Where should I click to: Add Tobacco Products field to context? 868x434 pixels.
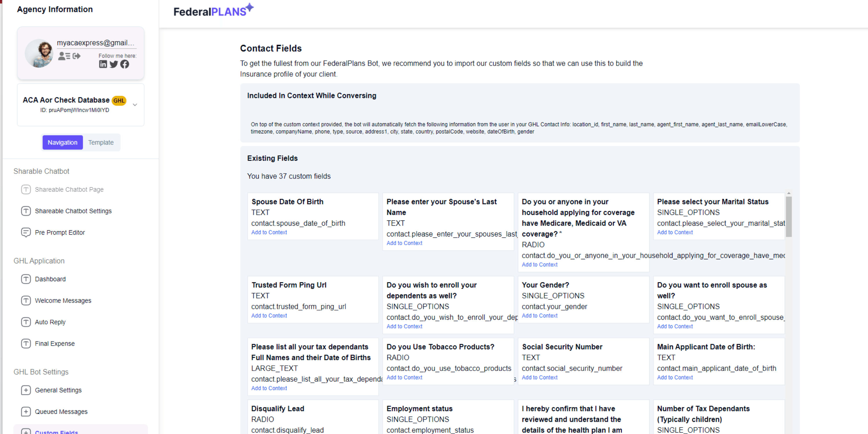point(404,377)
